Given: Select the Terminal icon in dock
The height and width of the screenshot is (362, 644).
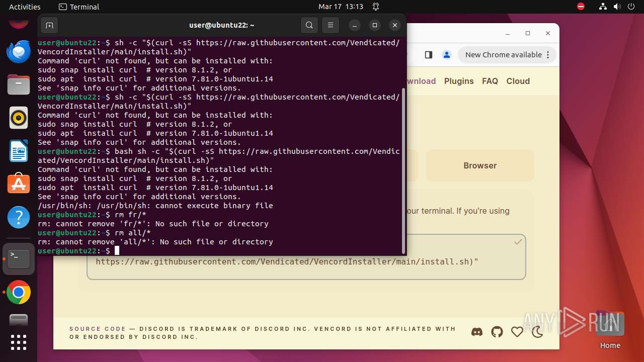Looking at the screenshot, I should [x=19, y=259].
